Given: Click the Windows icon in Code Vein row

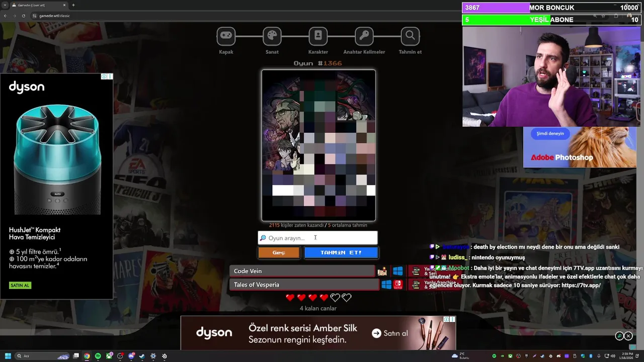Looking at the screenshot, I should (x=398, y=271).
